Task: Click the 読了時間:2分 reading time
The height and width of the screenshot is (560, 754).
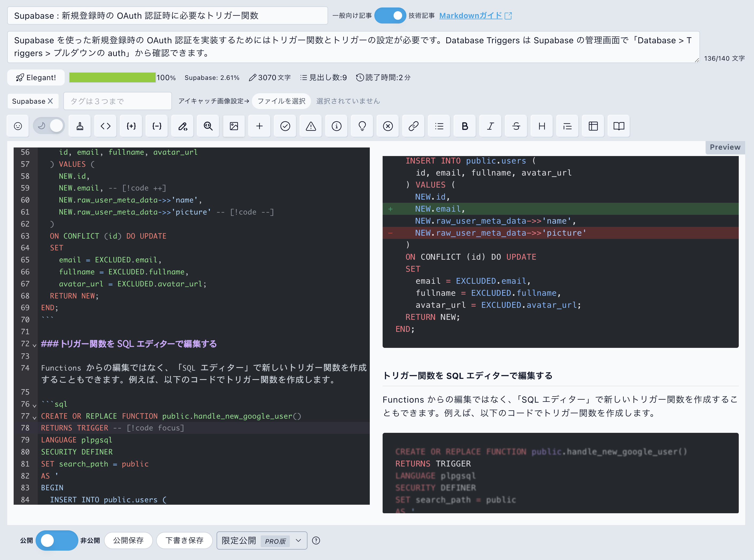Action: click(x=383, y=78)
